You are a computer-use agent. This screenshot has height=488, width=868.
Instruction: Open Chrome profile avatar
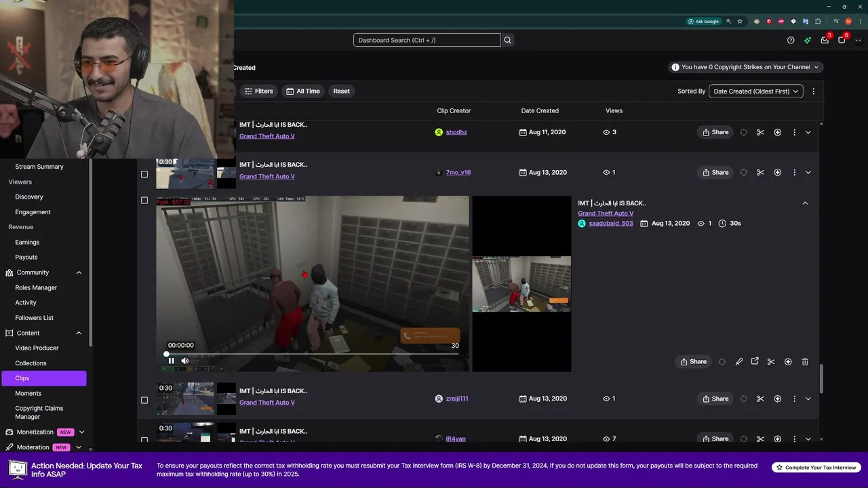coord(848,21)
